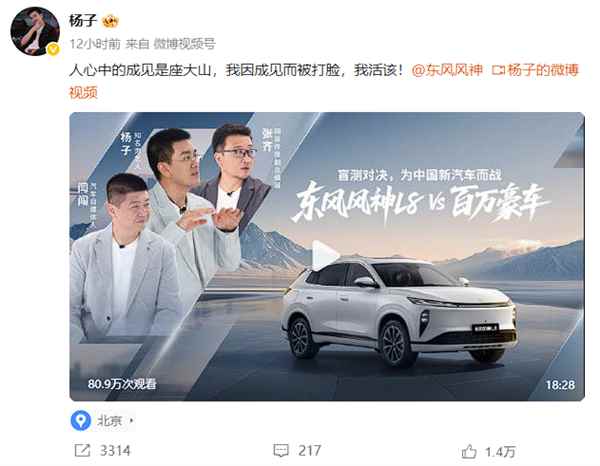
Task: Open comments via the speech bubble icon
Action: point(281,450)
